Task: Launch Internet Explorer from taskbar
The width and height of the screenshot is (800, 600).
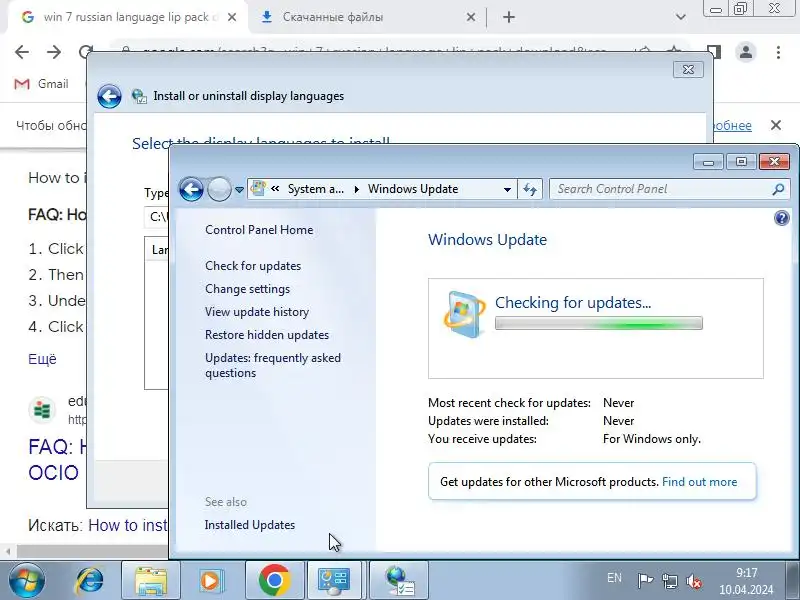Action: pos(90,581)
